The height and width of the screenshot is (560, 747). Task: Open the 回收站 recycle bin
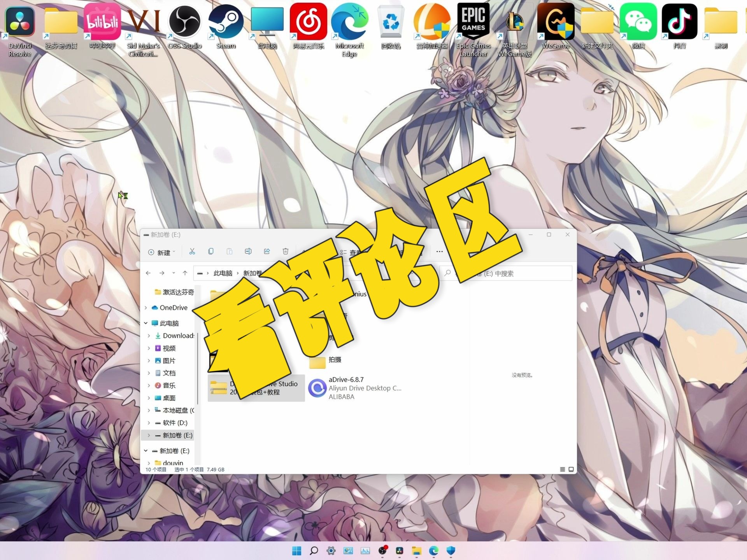391,27
